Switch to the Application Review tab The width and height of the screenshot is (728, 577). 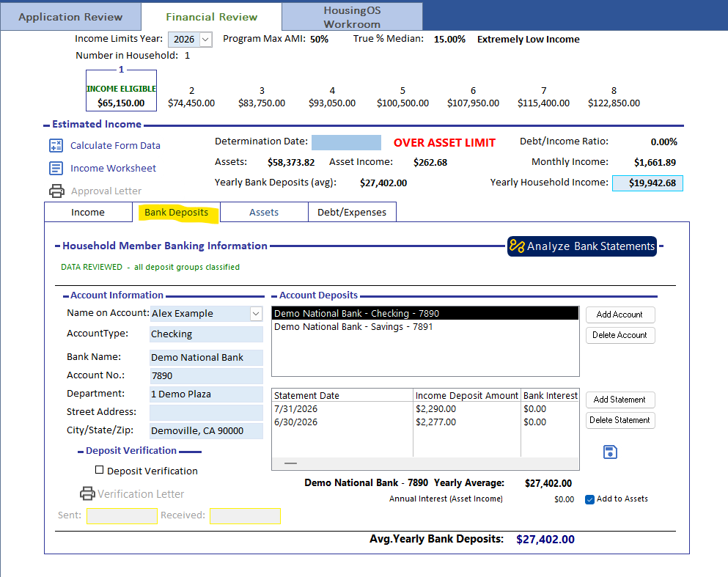70,17
